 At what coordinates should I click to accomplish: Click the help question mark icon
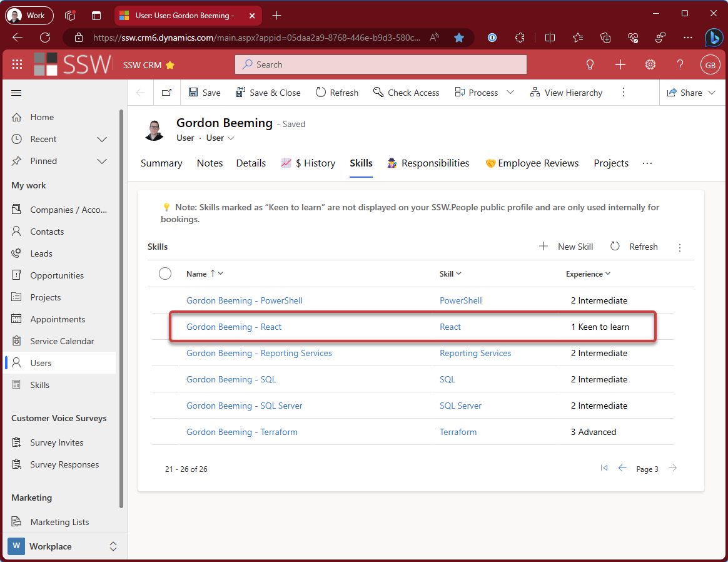(680, 64)
